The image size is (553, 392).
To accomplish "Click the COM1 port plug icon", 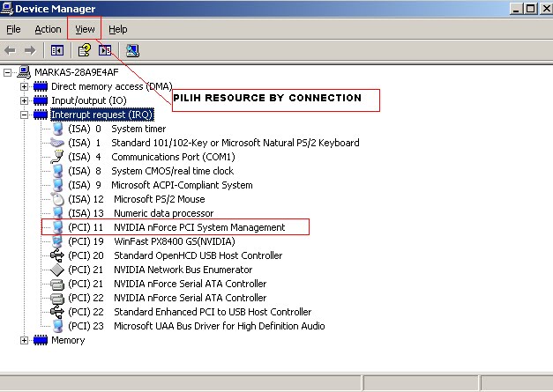I will click(57, 157).
